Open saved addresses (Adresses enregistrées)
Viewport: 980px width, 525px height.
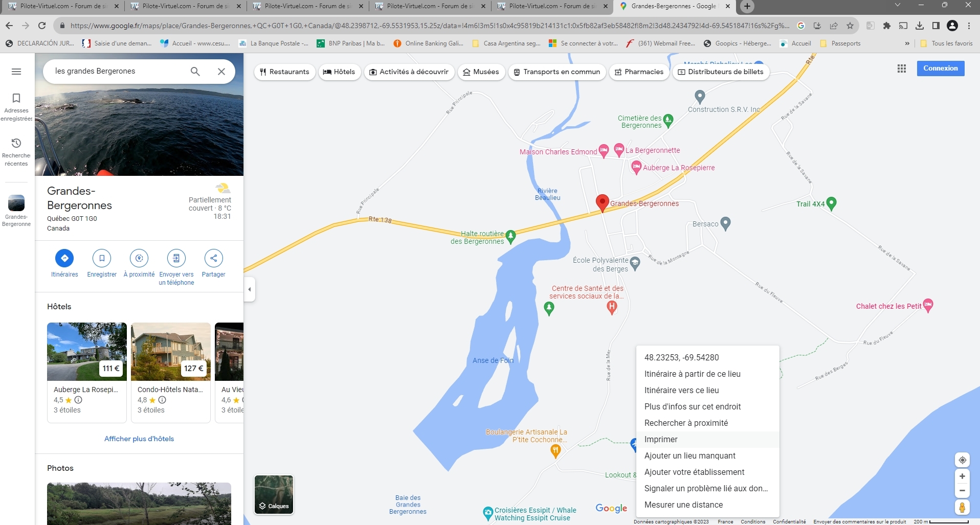(x=16, y=107)
